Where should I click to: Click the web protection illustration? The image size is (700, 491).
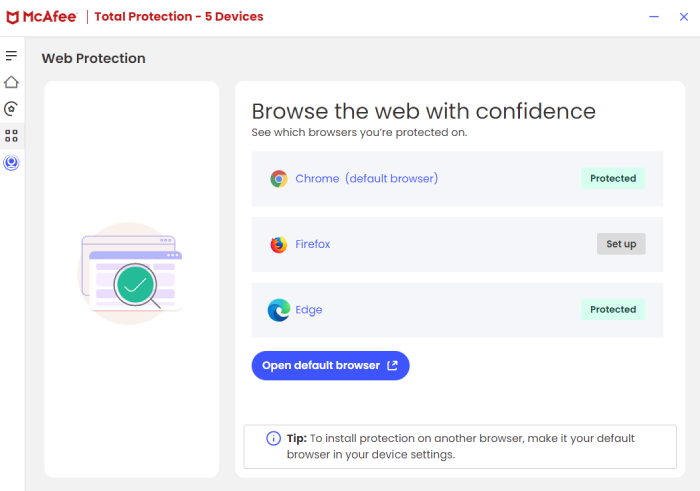[131, 273]
